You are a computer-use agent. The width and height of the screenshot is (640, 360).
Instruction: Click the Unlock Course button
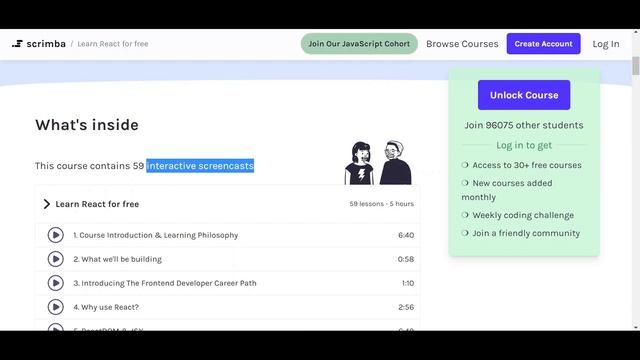pos(524,95)
